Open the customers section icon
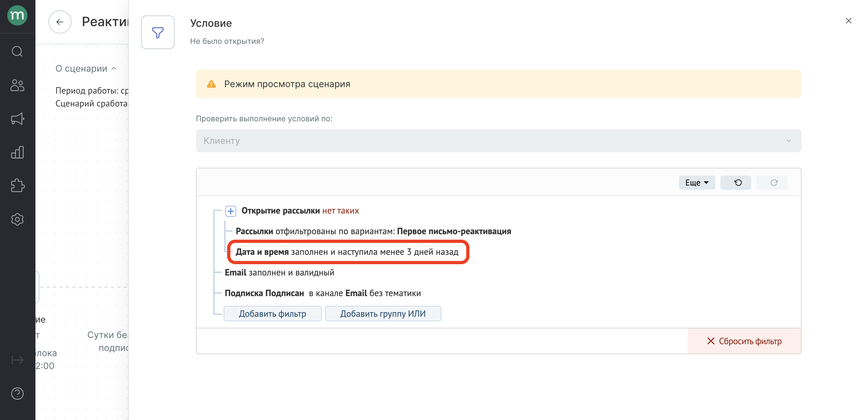868x420 pixels. click(17, 85)
